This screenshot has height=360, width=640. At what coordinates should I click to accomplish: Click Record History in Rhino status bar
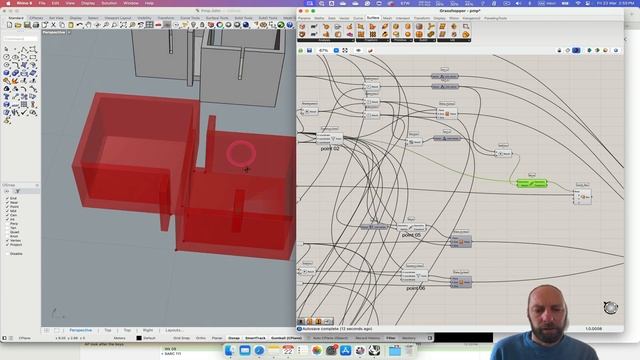pos(367,338)
